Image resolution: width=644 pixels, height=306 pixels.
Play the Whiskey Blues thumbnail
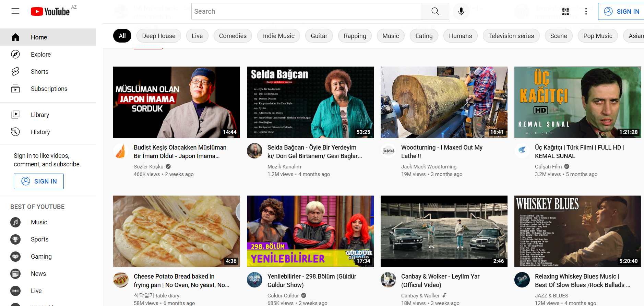(578, 231)
